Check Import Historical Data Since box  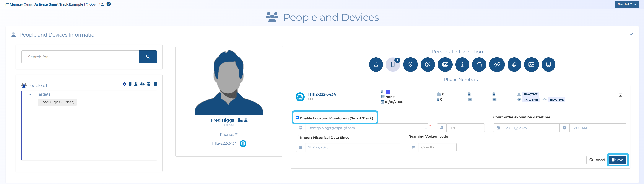point(297,137)
